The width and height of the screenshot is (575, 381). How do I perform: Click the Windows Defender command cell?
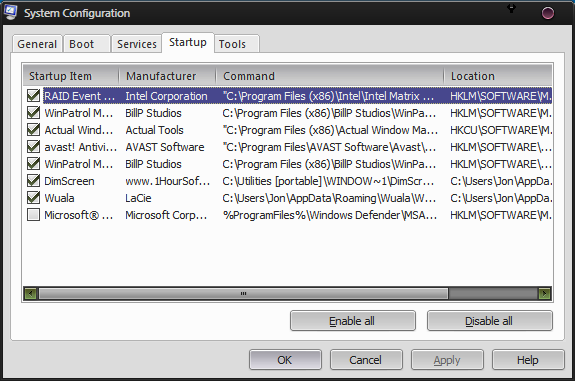(x=330, y=215)
